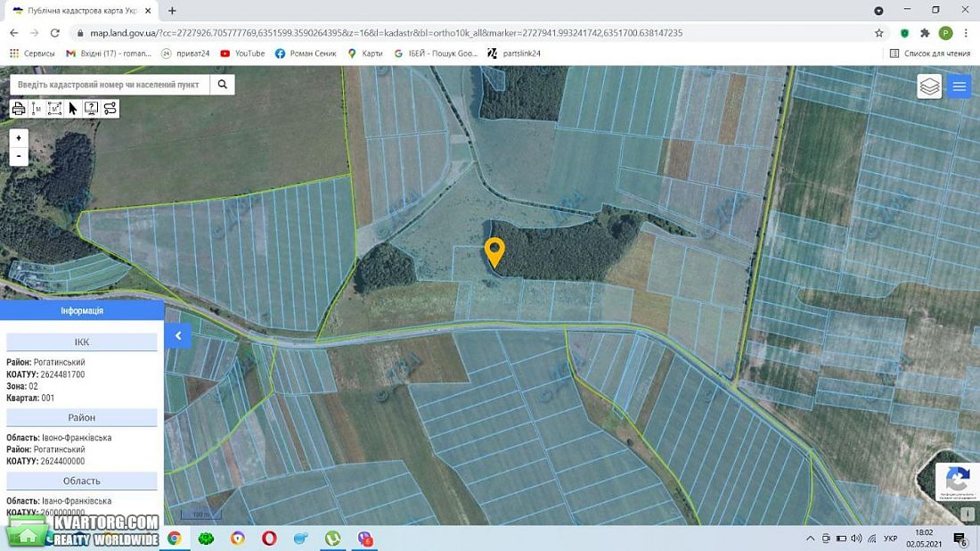The width and height of the screenshot is (980, 551).
Task: Open the partslink24 bookmark
Action: pos(514,53)
